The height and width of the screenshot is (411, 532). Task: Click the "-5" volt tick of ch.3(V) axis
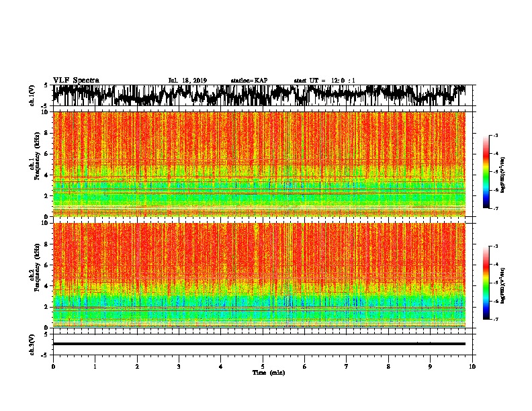point(45,355)
